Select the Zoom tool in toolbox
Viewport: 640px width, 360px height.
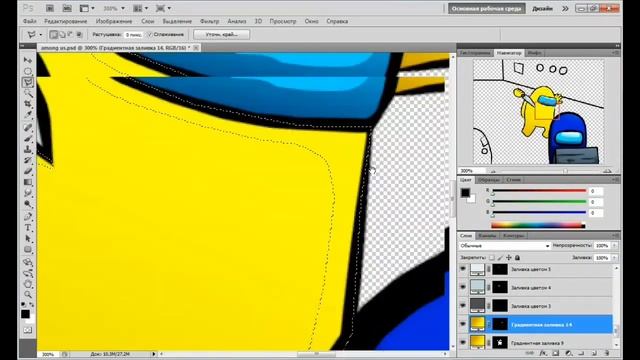28,295
